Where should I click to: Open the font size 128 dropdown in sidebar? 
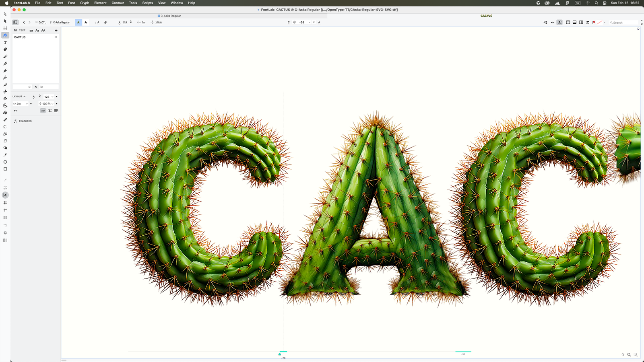coord(52,97)
